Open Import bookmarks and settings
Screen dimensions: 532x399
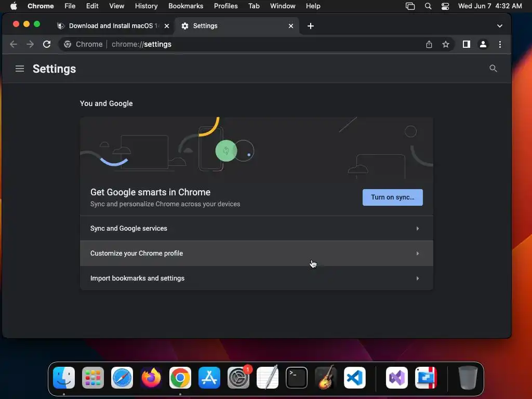pos(257,278)
